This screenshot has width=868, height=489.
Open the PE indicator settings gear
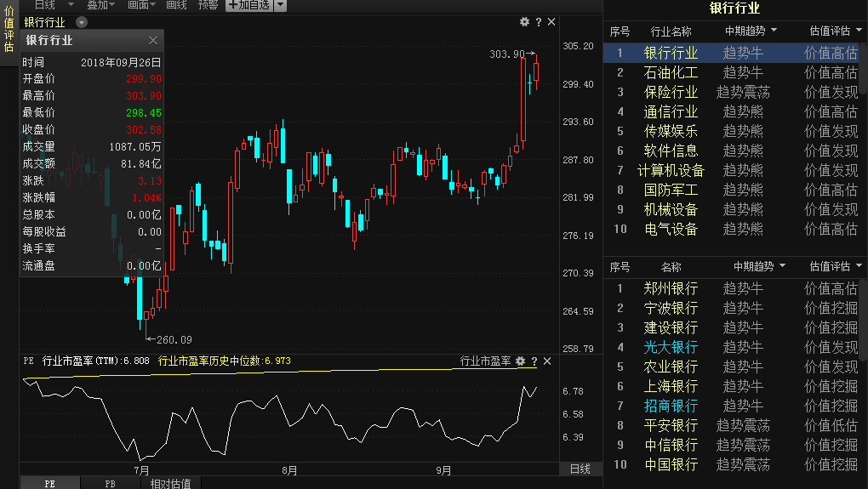[520, 361]
